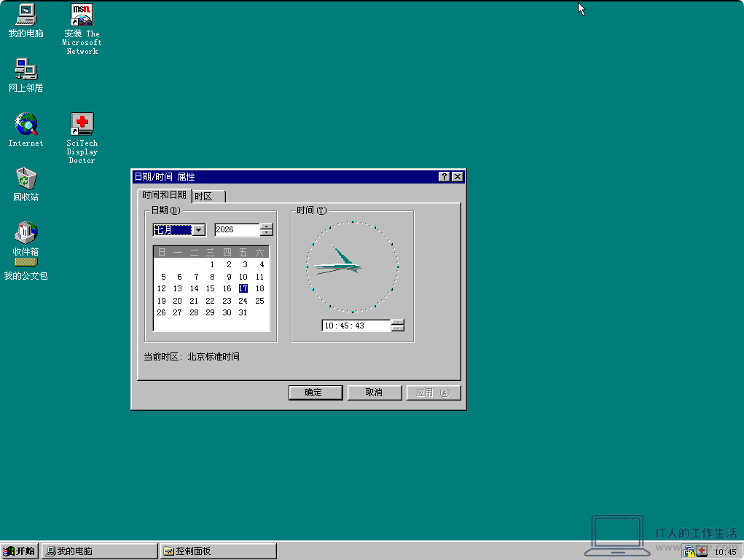This screenshot has width=744, height=560.
Task: Select day 24 in the calendar
Action: pyautogui.click(x=243, y=301)
